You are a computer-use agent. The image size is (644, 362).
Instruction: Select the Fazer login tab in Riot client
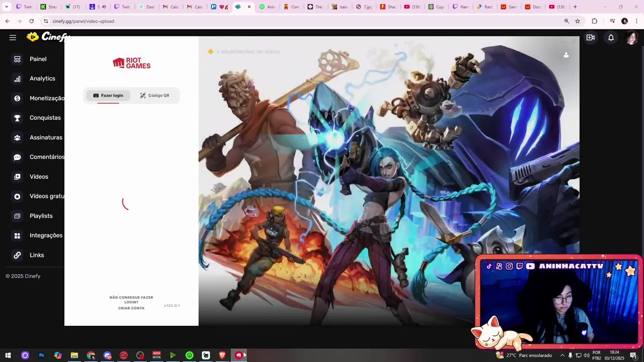click(108, 96)
